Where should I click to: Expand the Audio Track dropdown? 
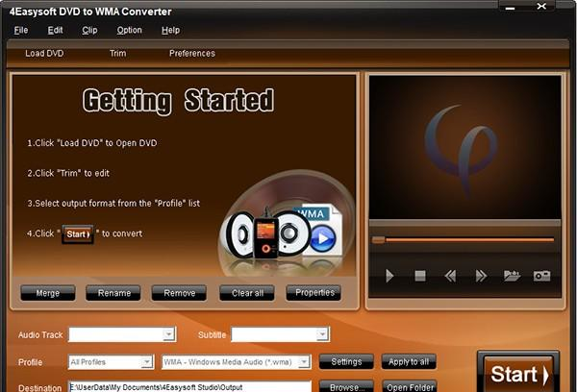tap(168, 334)
